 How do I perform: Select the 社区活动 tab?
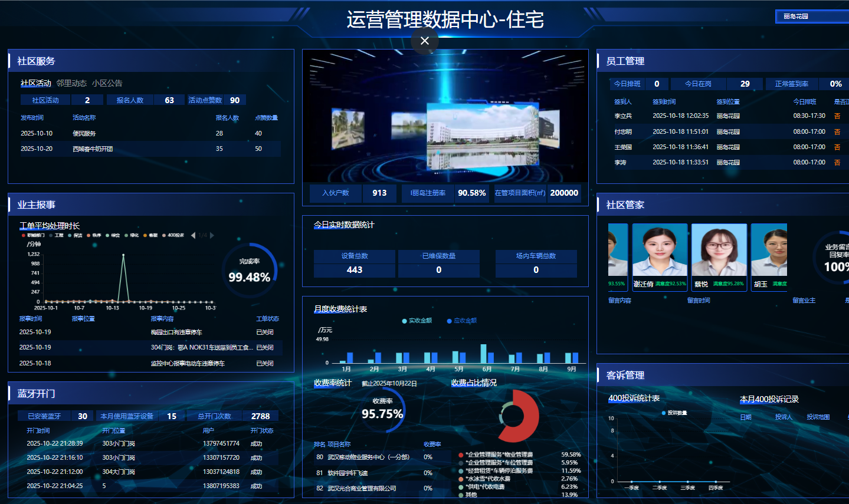tap(36, 83)
